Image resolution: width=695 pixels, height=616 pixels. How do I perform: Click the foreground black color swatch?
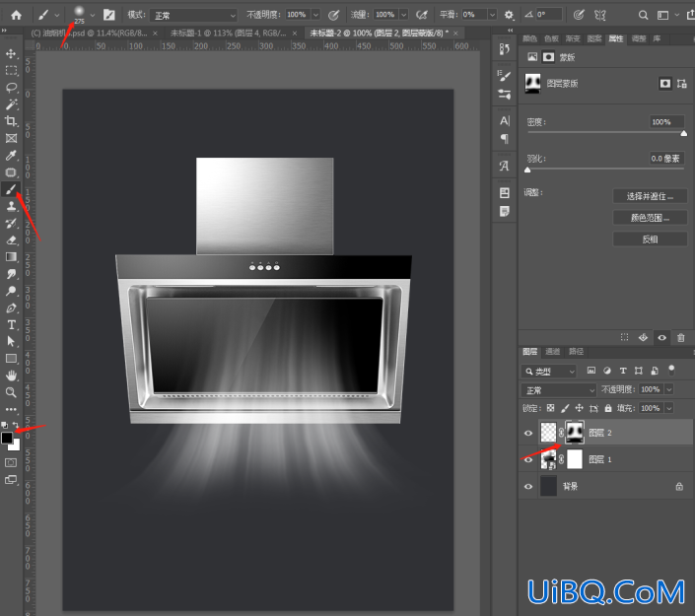(7, 438)
